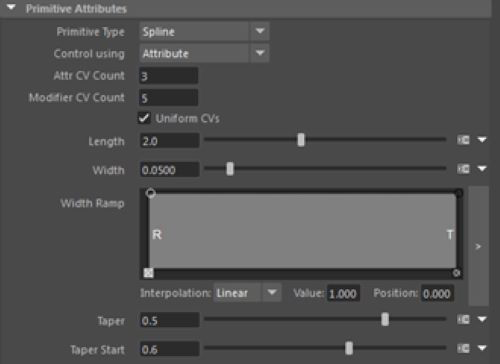Viewport: 500px width, 364px height.
Task: Open the Interpolation dropdown set to Linear
Action: [247, 293]
